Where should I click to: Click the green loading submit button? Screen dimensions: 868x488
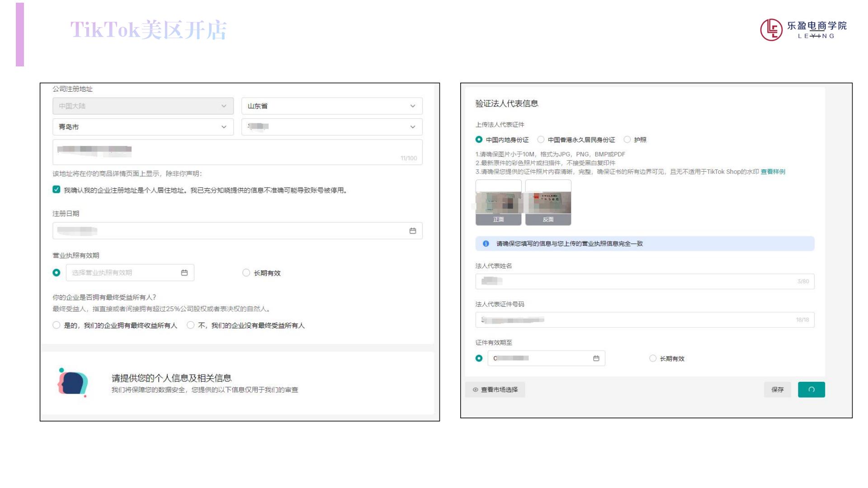pyautogui.click(x=811, y=389)
